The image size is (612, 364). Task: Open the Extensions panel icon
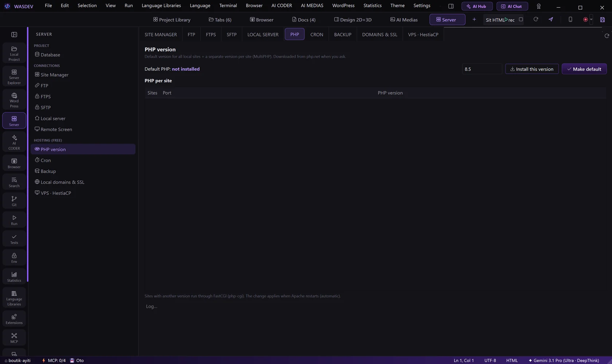tap(14, 319)
